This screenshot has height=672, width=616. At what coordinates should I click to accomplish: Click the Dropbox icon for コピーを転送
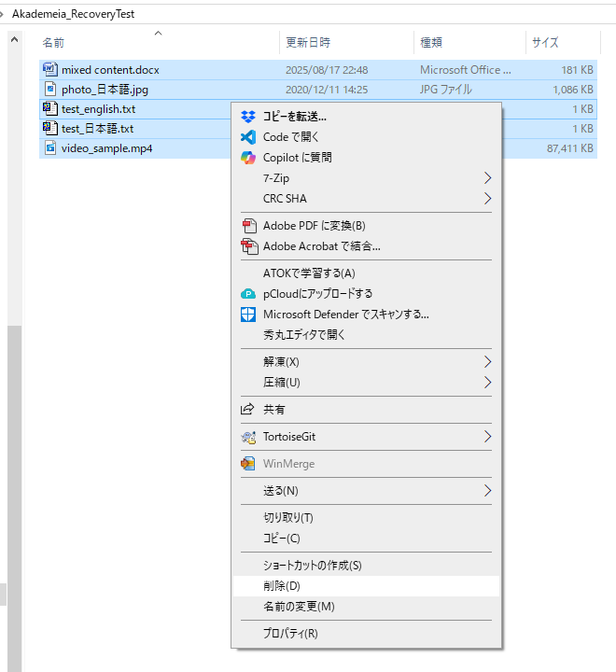(248, 117)
